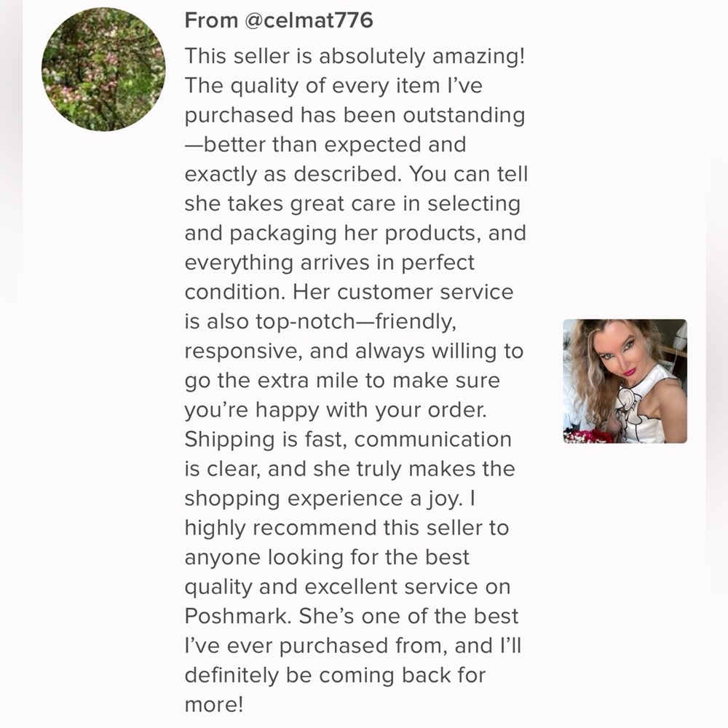
Task: Click "highly recommend this seller to" line
Action: 347,527
